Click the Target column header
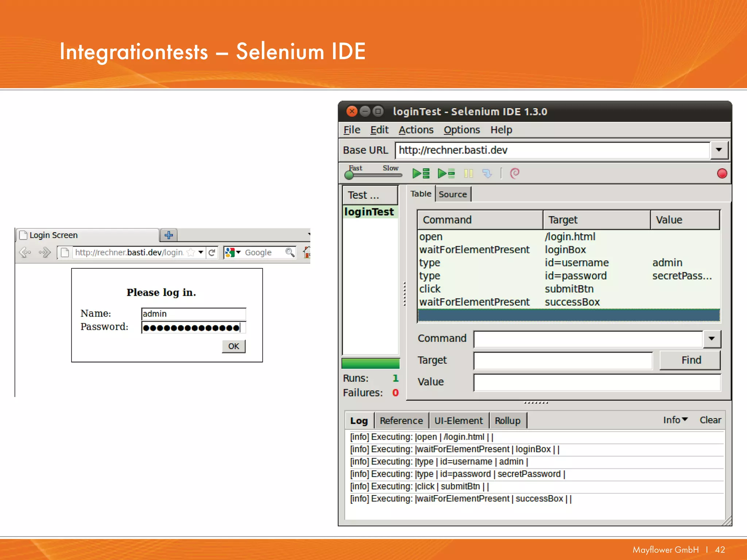The width and height of the screenshot is (747, 560). [x=597, y=220]
